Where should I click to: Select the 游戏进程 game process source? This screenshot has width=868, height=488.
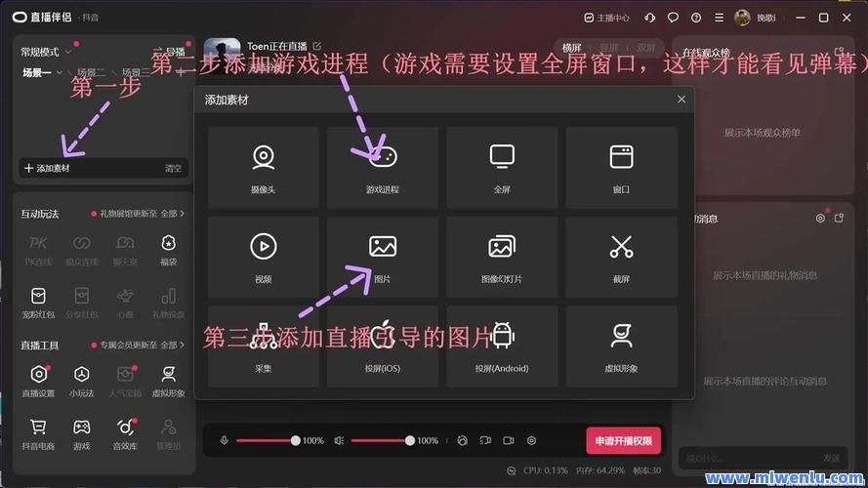pyautogui.click(x=383, y=168)
